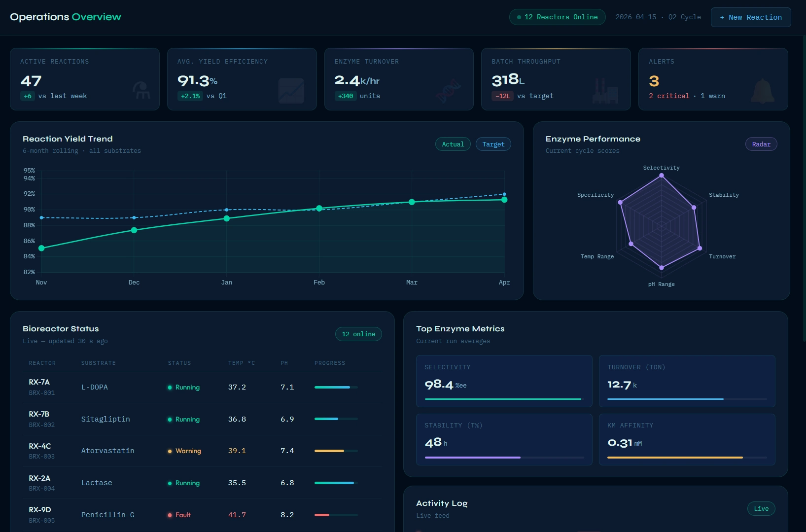
Task: Open the Radar chart type selector
Action: pos(761,144)
